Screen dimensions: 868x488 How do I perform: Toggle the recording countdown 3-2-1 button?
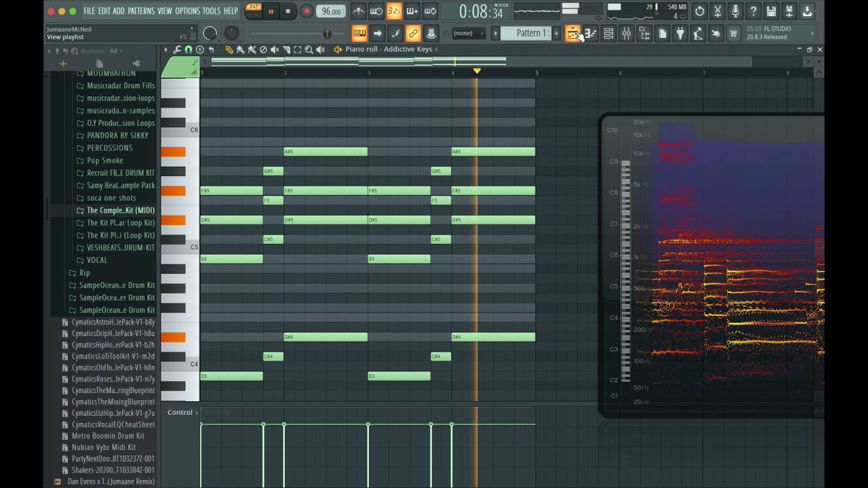(394, 12)
